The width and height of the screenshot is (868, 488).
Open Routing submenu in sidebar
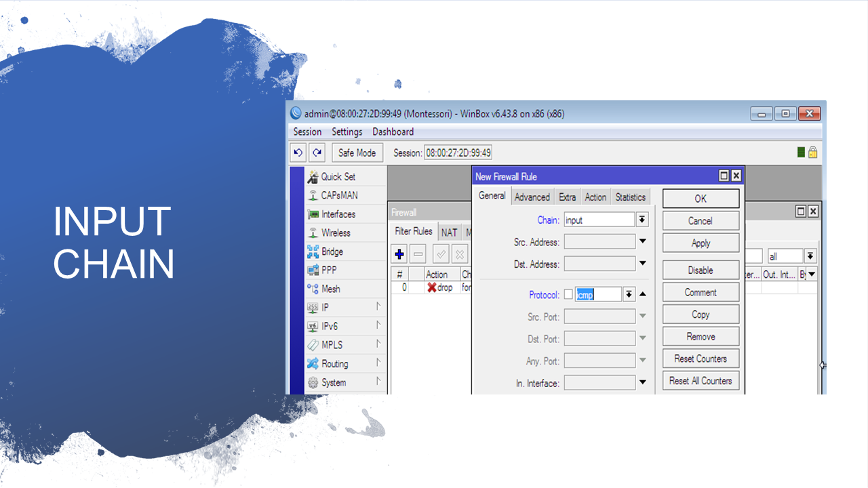(x=334, y=364)
